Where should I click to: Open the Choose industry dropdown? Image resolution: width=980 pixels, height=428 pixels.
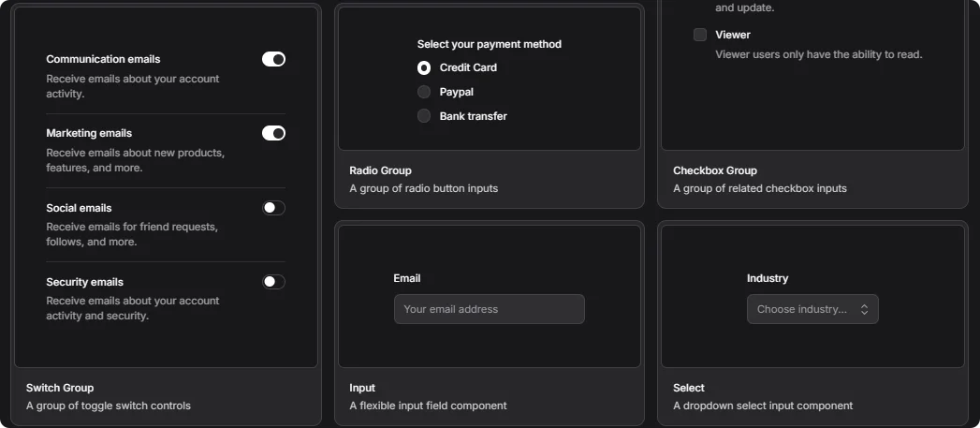(x=812, y=309)
